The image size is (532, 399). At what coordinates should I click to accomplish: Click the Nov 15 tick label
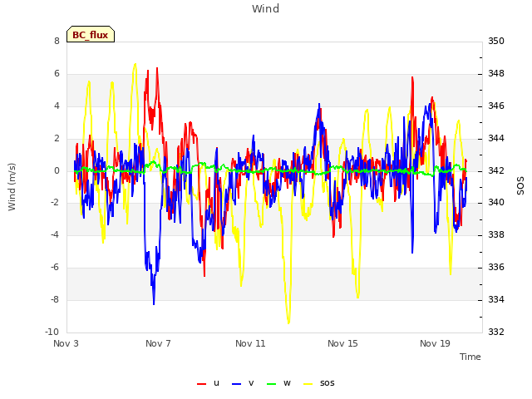(342, 343)
